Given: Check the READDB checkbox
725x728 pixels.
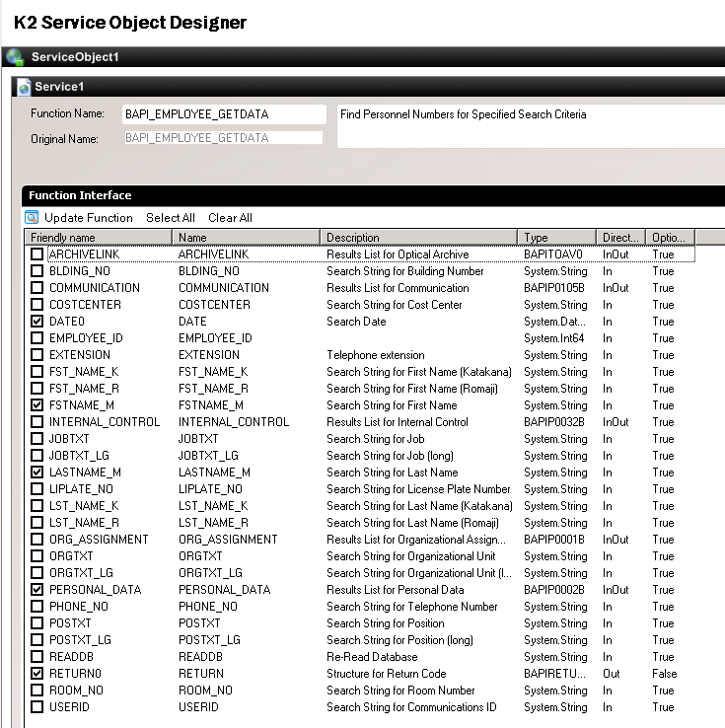Looking at the screenshot, I should tap(37, 657).
